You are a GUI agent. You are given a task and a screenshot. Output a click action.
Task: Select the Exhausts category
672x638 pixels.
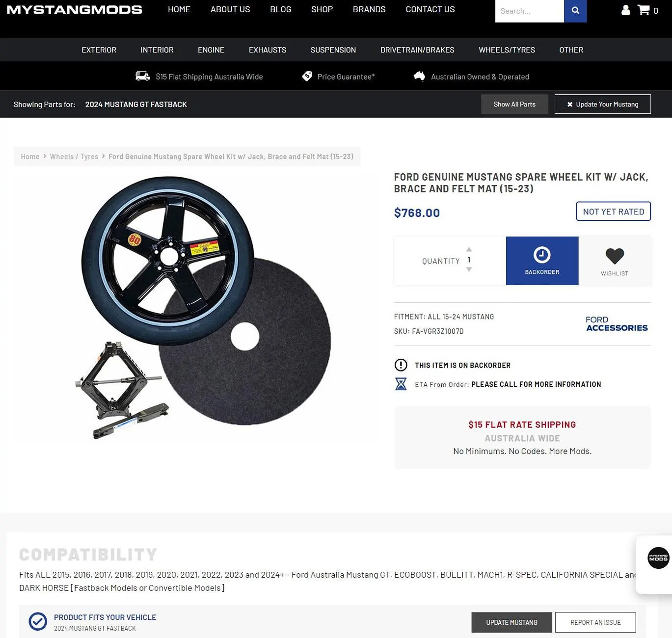click(268, 50)
